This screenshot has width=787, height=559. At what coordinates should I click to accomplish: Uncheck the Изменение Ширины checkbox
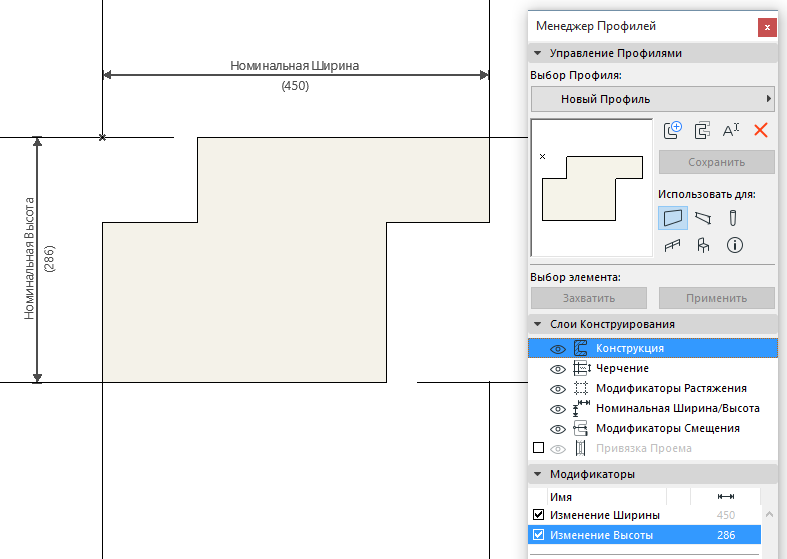point(538,515)
